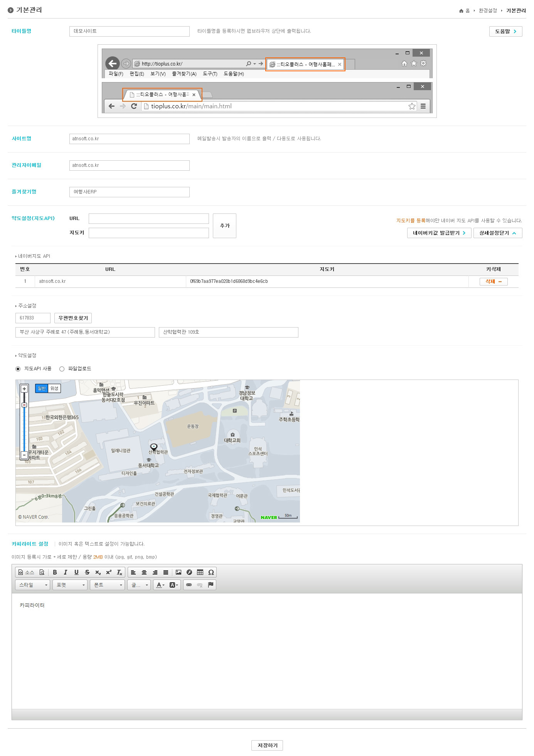Viewport: 534px width, 756px height.
Task: Click the strikethrough icon in editor
Action: 87,572
